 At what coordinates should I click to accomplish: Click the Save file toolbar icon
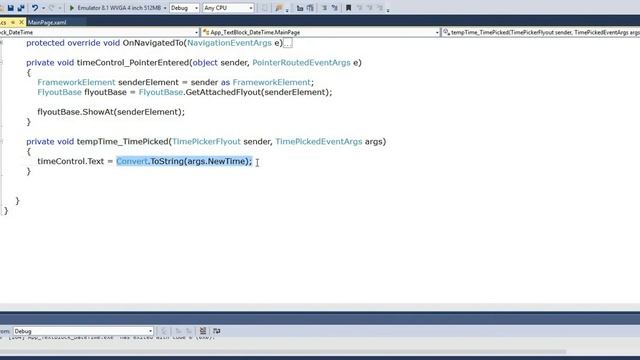(x=11, y=8)
